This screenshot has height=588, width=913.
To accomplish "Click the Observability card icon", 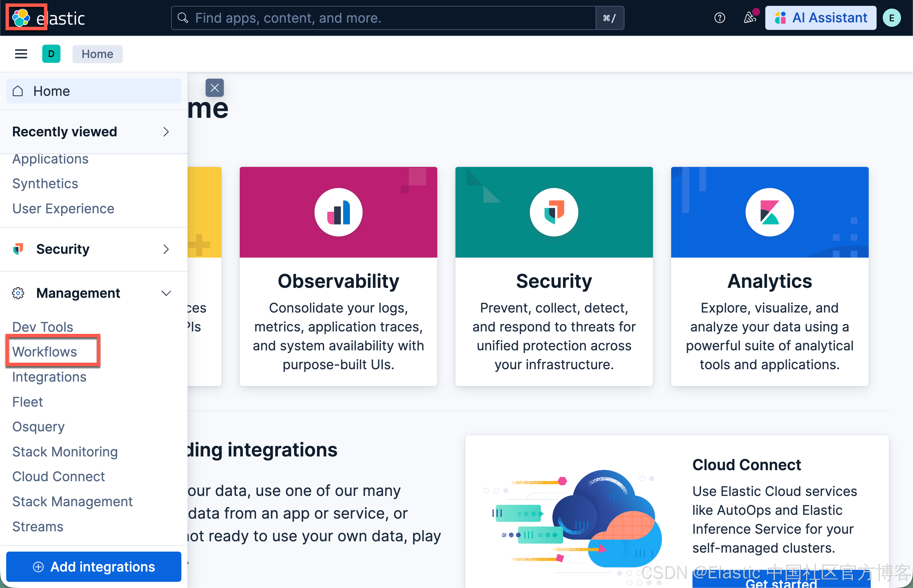I will pyautogui.click(x=338, y=212).
